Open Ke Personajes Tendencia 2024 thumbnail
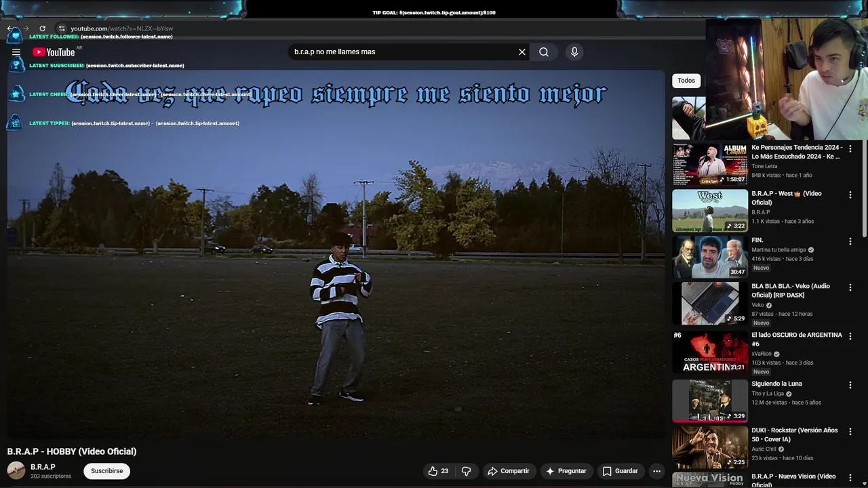This screenshot has width=868, height=488. point(710,164)
